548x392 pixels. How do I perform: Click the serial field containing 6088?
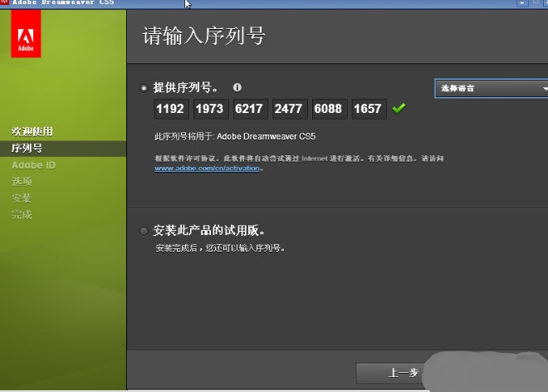tap(330, 109)
